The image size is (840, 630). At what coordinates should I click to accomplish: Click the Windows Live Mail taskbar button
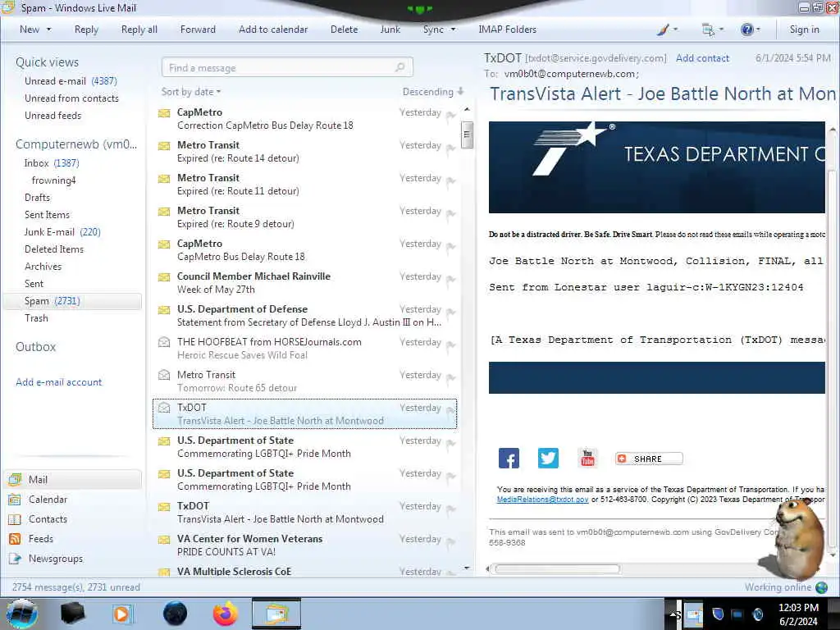click(276, 614)
